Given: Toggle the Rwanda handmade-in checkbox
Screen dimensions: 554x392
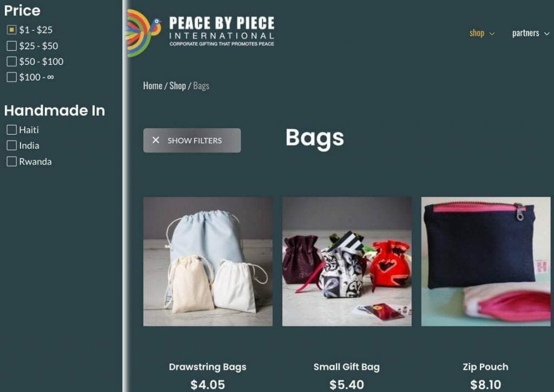Looking at the screenshot, I should [12, 161].
